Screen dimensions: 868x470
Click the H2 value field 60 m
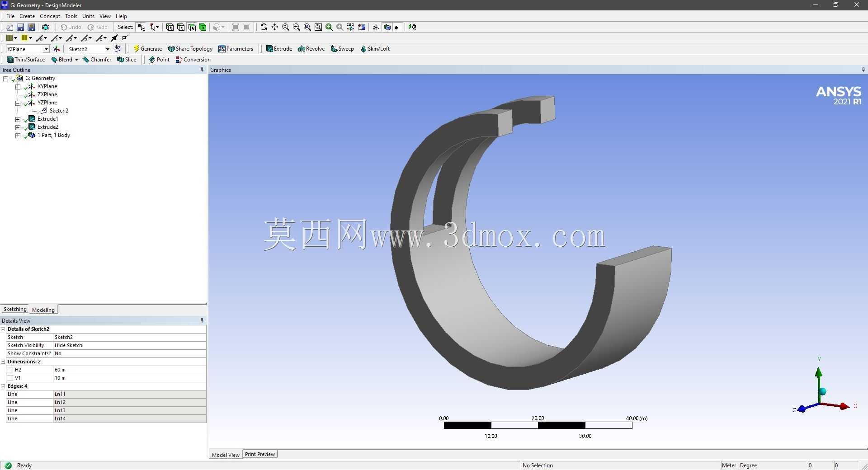pos(129,370)
